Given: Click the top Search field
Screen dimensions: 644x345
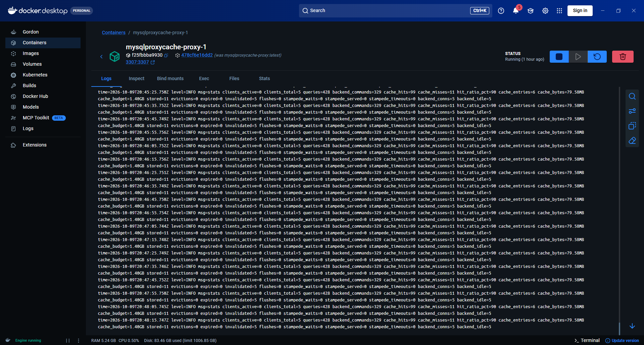Looking at the screenshot, I should point(395,11).
